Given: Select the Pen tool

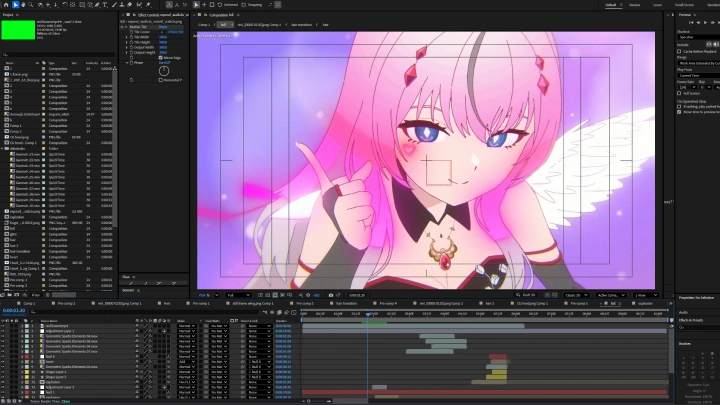Looking at the screenshot, I should click(x=97, y=5).
